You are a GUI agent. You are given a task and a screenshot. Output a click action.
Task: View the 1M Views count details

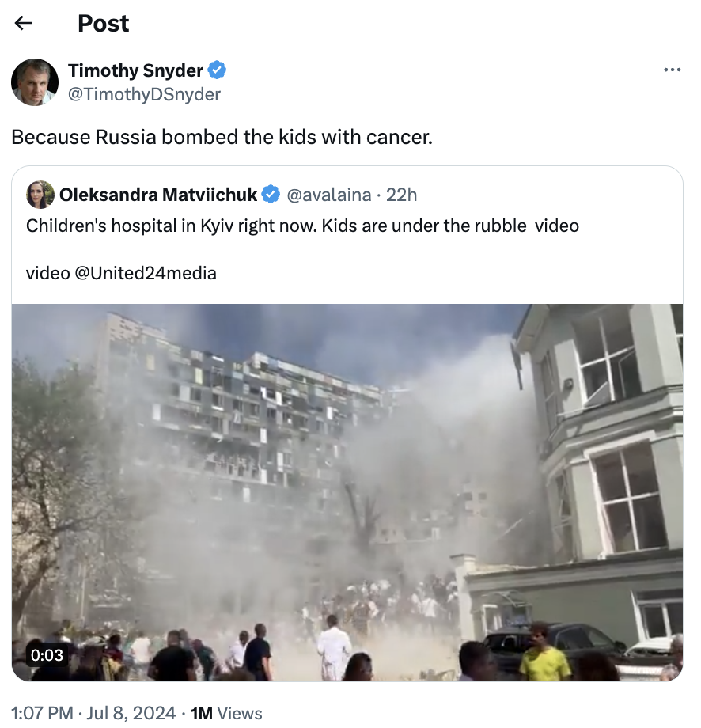point(226,713)
